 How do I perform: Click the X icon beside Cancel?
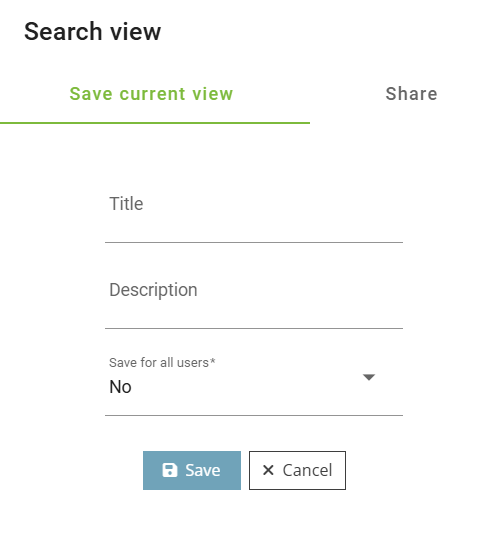[x=268, y=470]
